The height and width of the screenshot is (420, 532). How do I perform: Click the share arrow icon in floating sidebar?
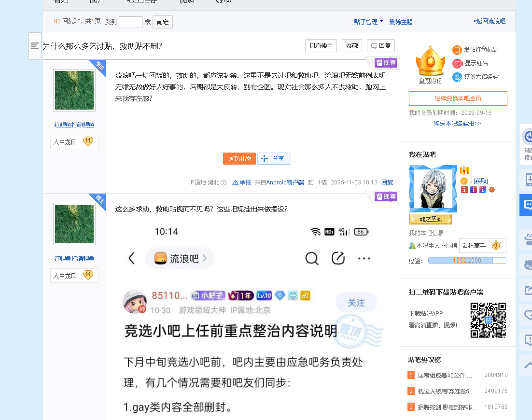[x=527, y=290]
